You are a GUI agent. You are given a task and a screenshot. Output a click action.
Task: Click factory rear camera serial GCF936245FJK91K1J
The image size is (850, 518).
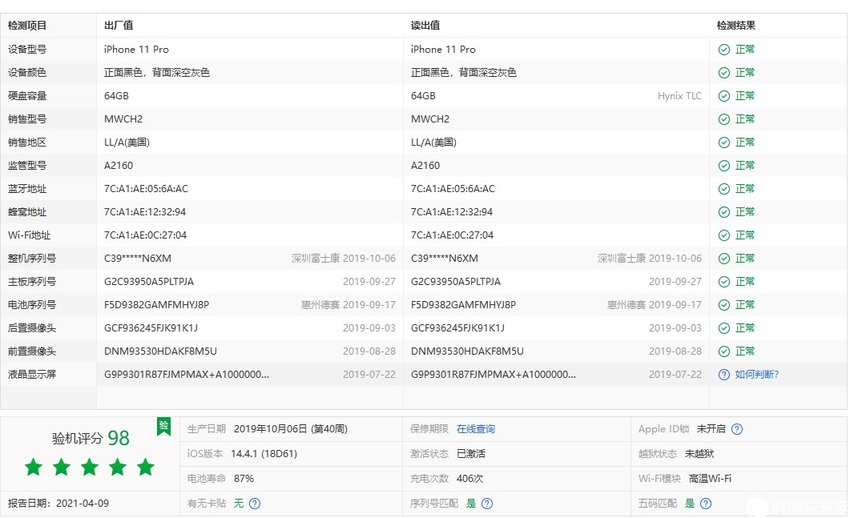(151, 328)
